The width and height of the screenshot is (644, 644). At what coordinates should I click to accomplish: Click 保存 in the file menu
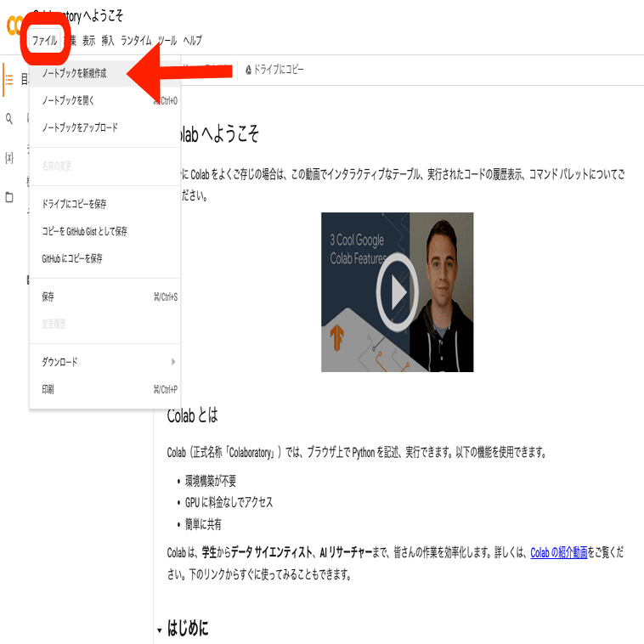tap(105, 297)
